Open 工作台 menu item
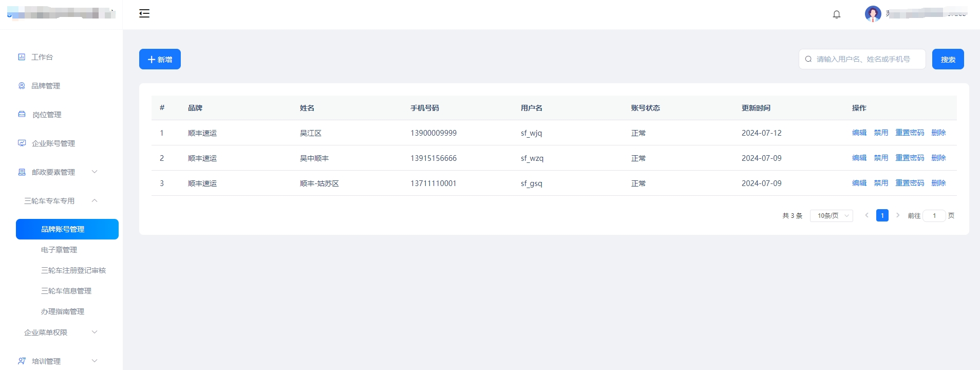980x370 pixels. point(42,57)
